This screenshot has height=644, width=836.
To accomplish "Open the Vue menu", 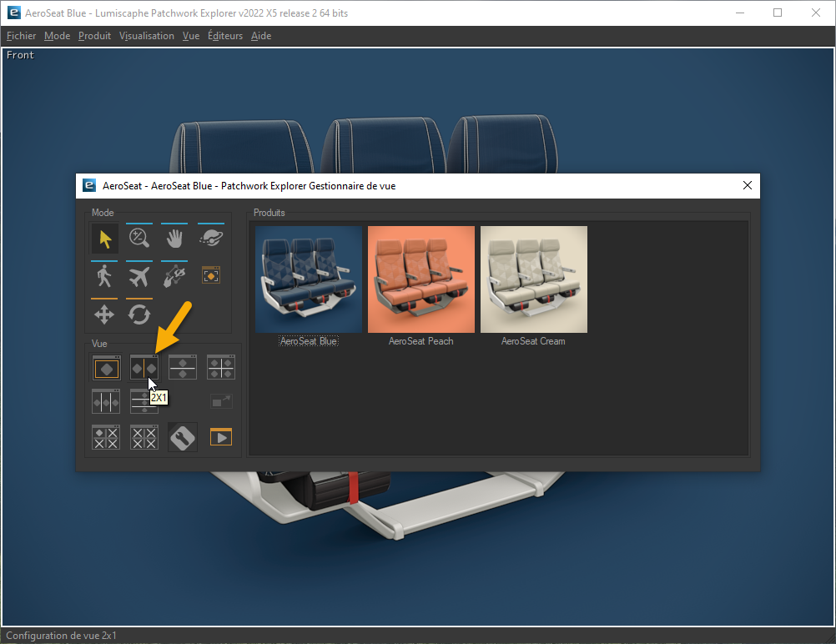I will [191, 36].
